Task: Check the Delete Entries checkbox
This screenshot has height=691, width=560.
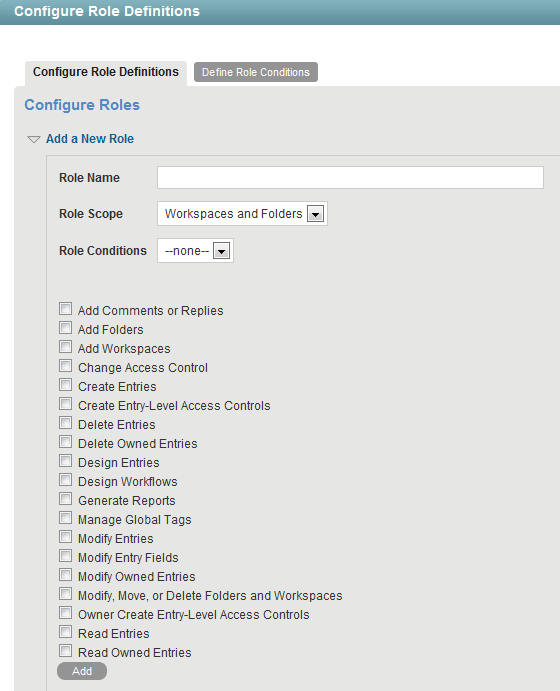Action: coord(66,423)
